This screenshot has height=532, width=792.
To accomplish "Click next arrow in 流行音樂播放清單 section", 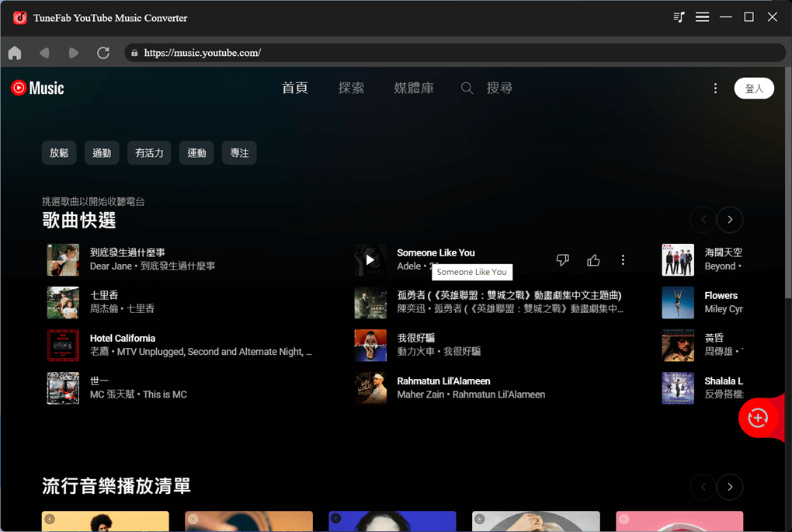I will pyautogui.click(x=730, y=486).
